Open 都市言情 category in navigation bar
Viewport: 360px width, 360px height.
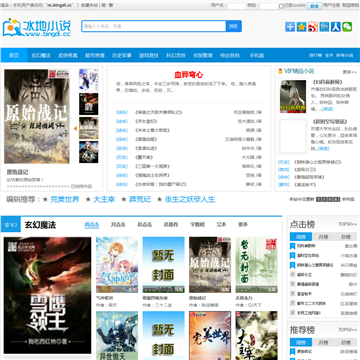point(95,55)
